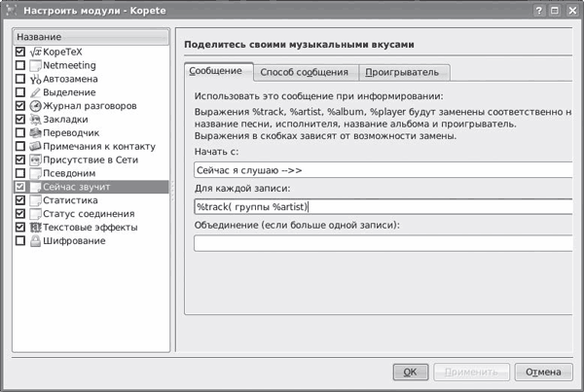584x392 pixels.
Task: Select the Сообщение tab
Action: pyautogui.click(x=219, y=71)
